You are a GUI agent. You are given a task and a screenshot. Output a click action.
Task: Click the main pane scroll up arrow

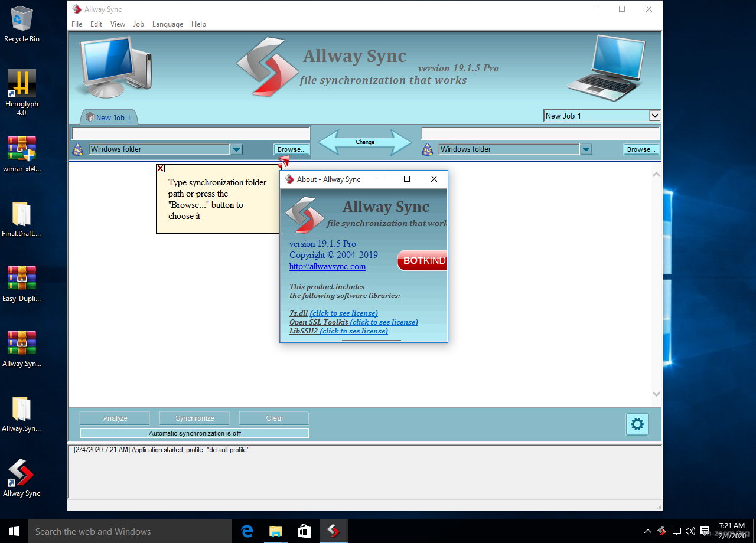[656, 175]
